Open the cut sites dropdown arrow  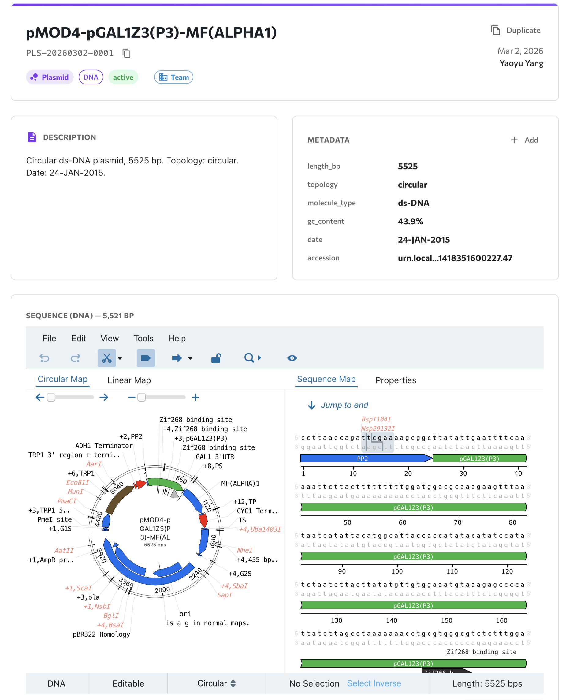tap(120, 358)
